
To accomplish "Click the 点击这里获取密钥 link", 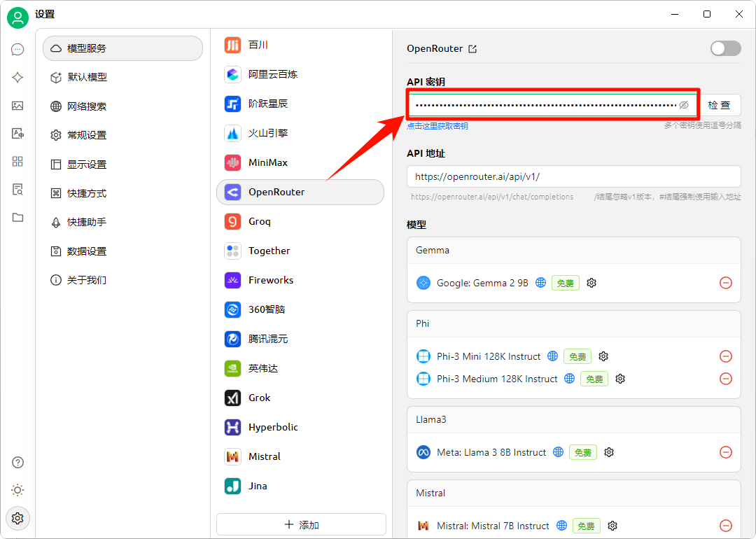I will pos(437,126).
